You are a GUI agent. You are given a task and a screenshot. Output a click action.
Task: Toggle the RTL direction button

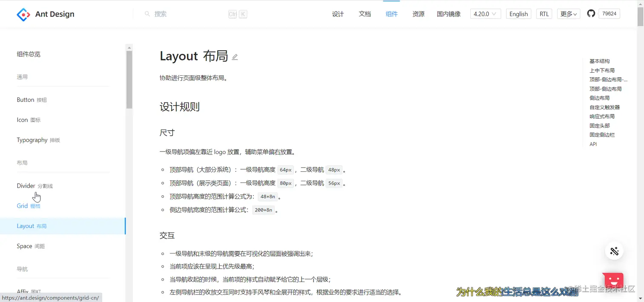[544, 14]
